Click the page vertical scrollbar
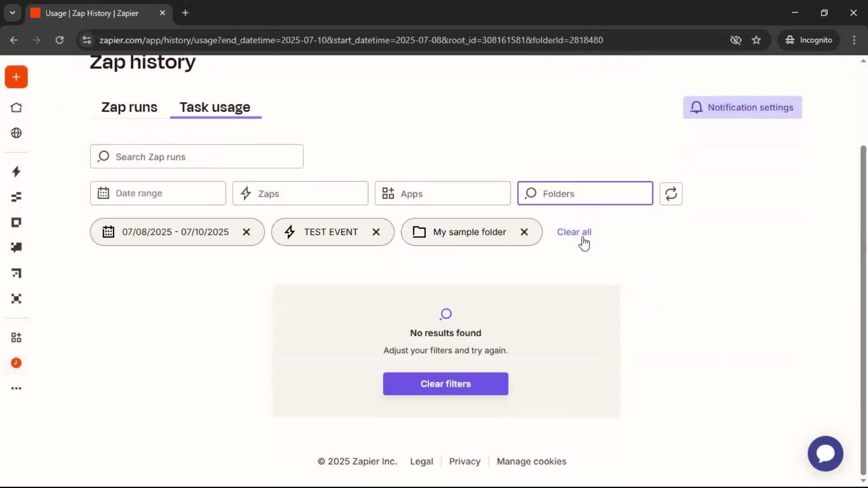Viewport: 868px width, 488px height. coord(863,310)
